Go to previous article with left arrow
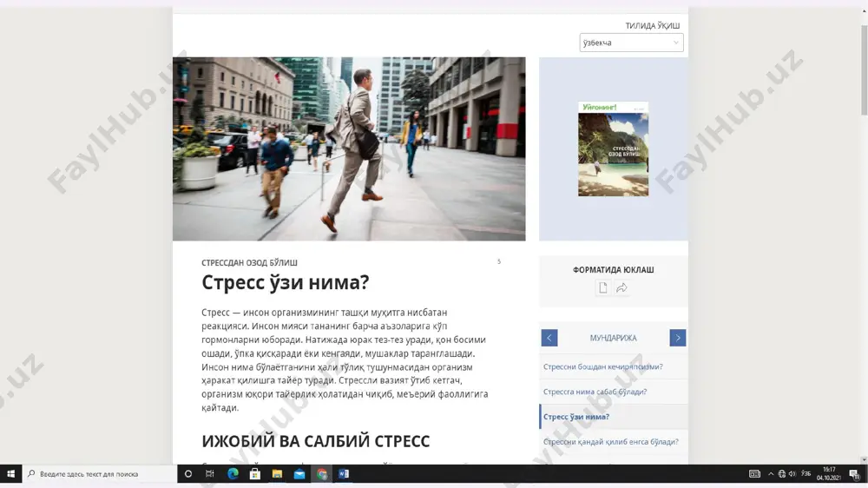The image size is (868, 488). pos(549,338)
